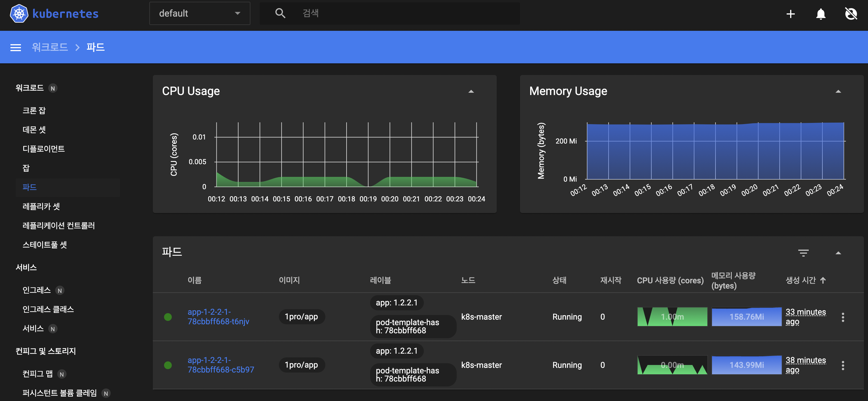Screen dimensions: 868x401
Task: Click the 워크로드 breadcrumb link
Action: coord(50,47)
